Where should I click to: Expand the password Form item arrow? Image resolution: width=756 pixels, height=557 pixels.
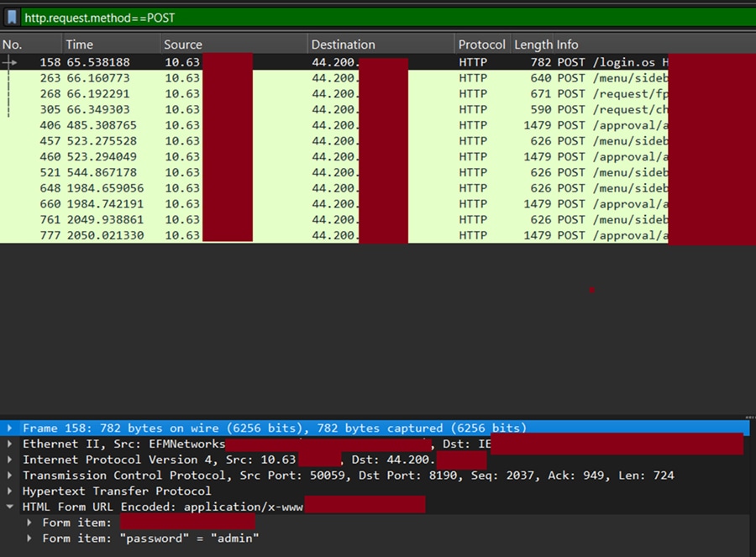point(29,539)
